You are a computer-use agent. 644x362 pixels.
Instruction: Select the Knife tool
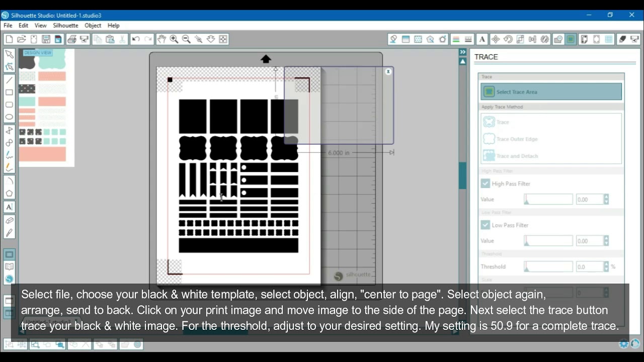click(9, 233)
